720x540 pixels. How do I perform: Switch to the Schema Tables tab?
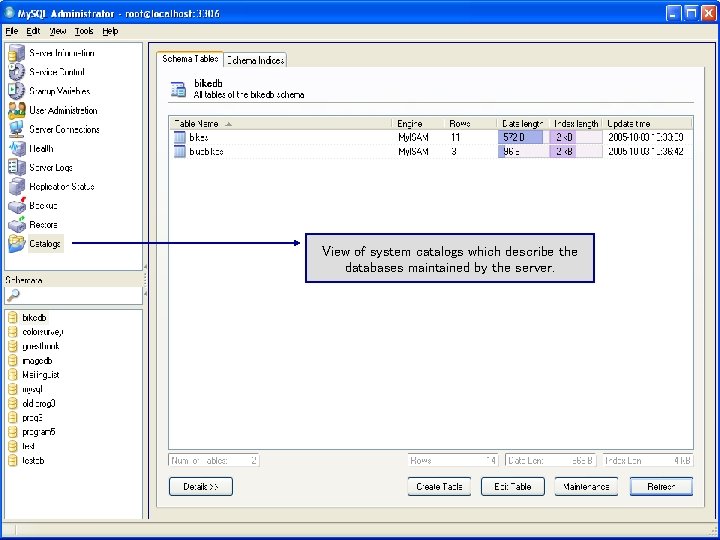point(190,59)
